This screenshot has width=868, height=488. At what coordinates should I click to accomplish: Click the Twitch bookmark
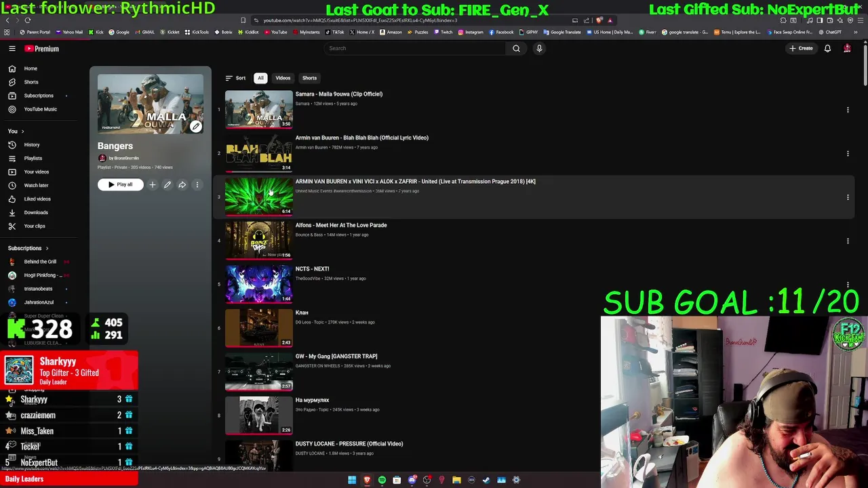point(443,32)
